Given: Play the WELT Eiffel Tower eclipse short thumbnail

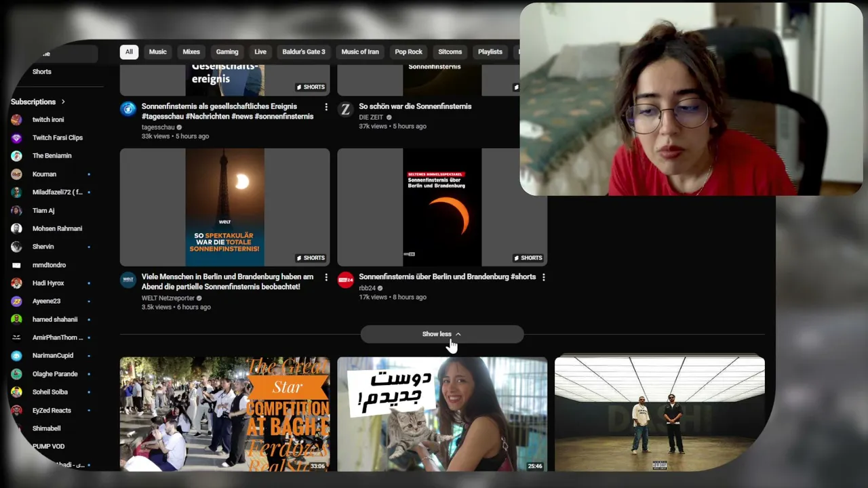Looking at the screenshot, I should [x=225, y=207].
